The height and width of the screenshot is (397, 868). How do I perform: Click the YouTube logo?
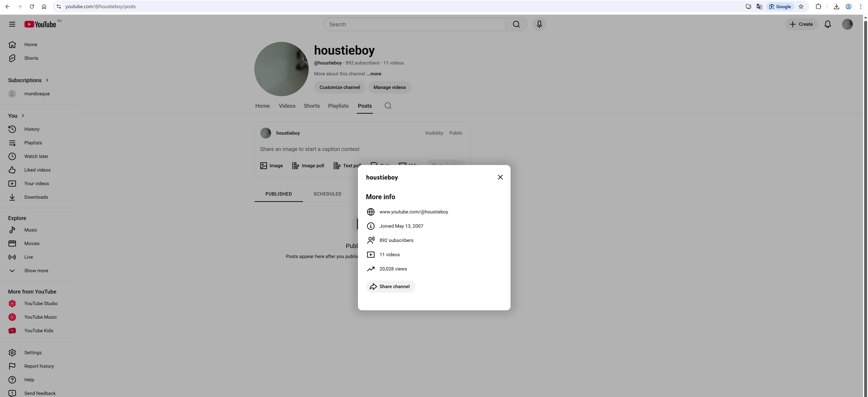(x=40, y=24)
